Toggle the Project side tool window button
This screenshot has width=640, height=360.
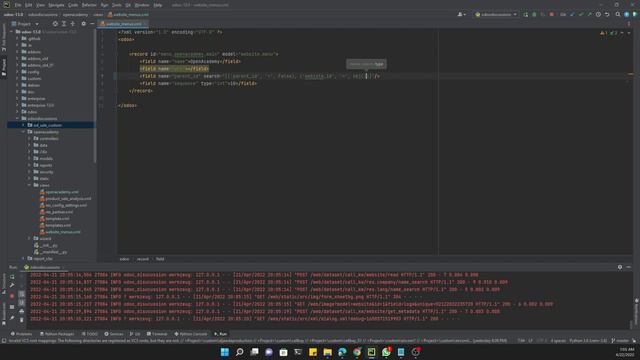coord(4,67)
